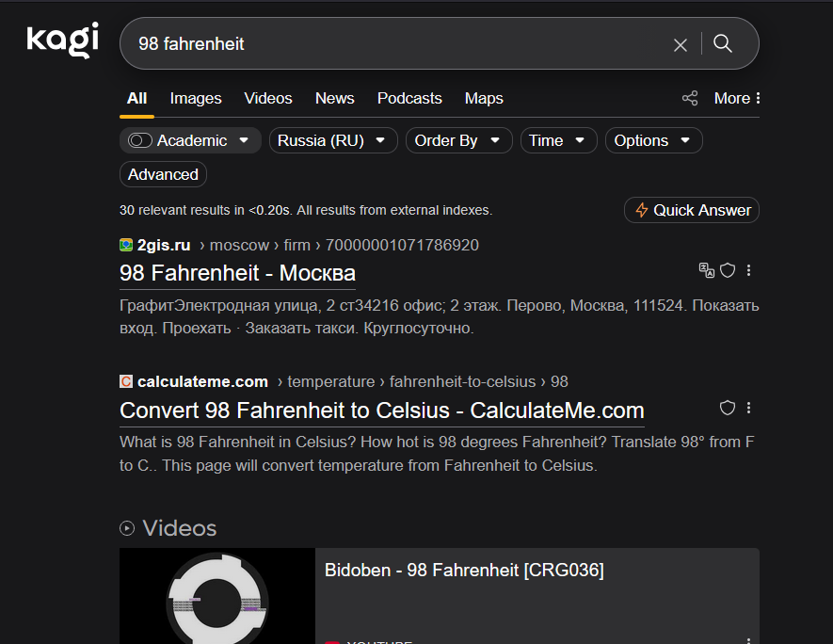The image size is (833, 644).
Task: Open the Time filter dropdown
Action: (x=558, y=140)
